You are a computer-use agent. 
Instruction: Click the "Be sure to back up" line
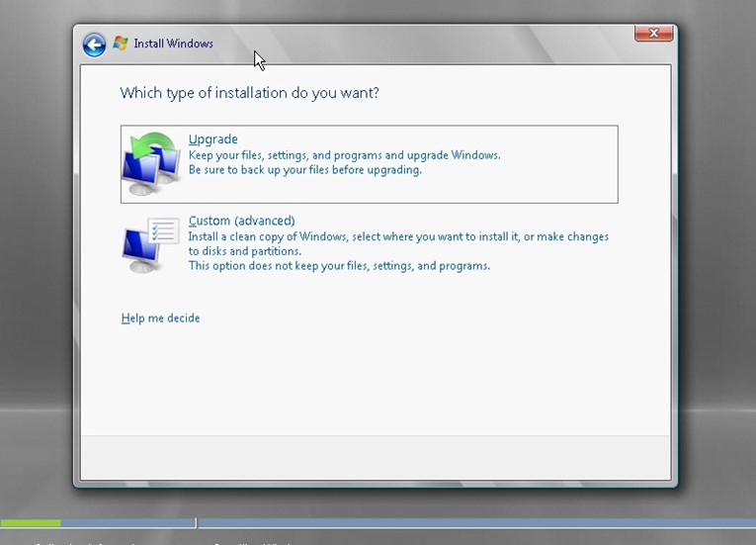304,169
